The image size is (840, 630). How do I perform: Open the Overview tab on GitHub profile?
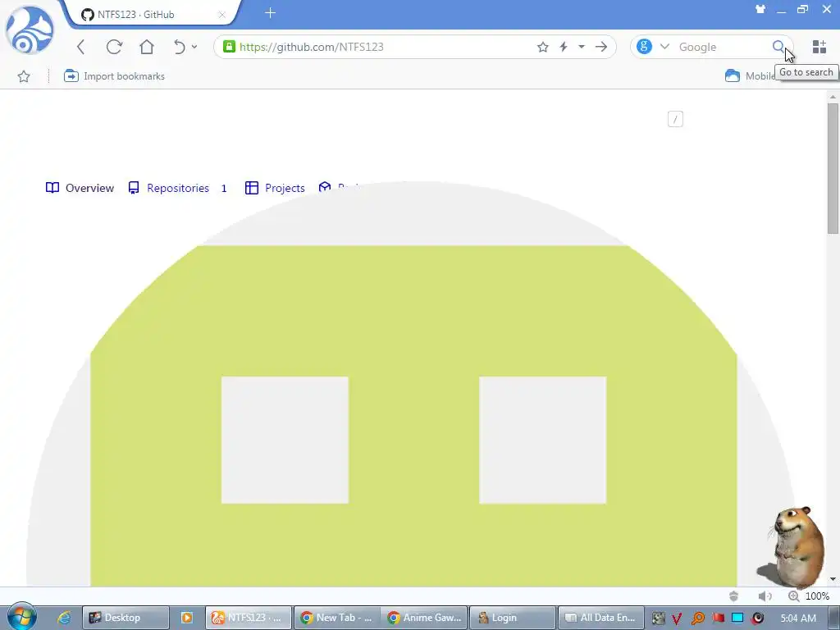click(80, 188)
